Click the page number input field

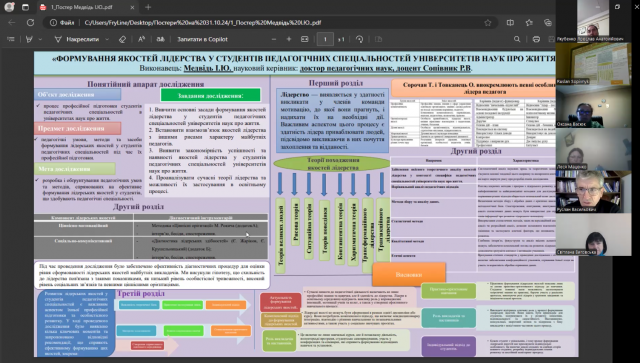coord(325,39)
